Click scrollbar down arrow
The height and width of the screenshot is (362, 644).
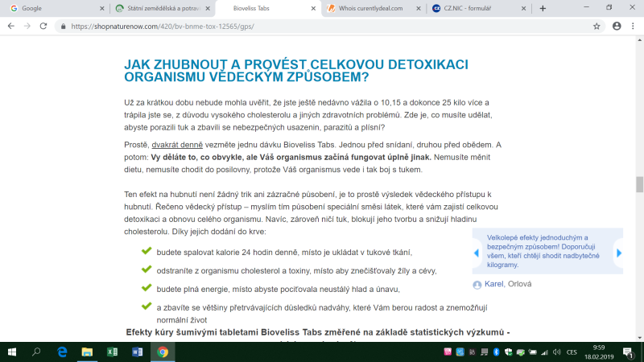[639, 338]
